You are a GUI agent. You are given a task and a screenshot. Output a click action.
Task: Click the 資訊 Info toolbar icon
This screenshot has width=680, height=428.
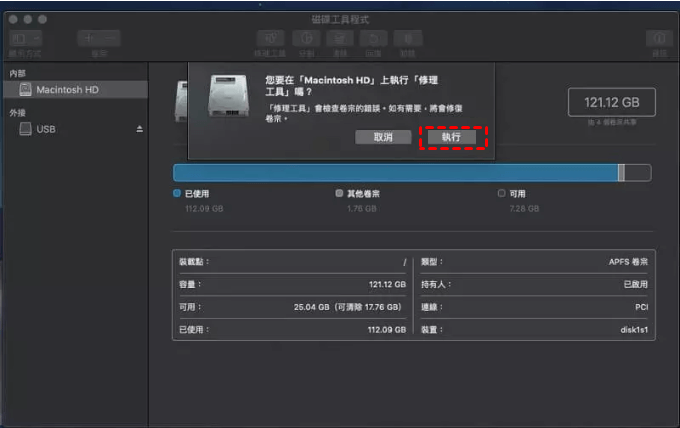659,39
